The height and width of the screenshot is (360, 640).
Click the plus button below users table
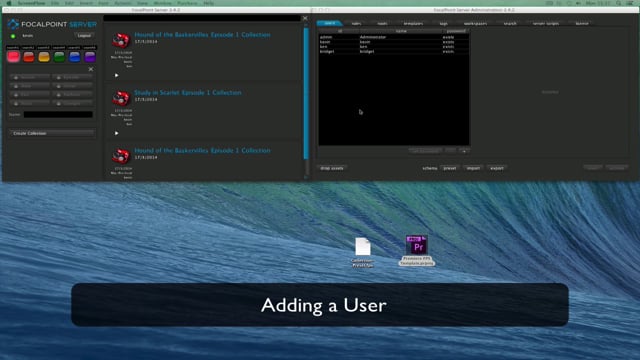pos(464,151)
